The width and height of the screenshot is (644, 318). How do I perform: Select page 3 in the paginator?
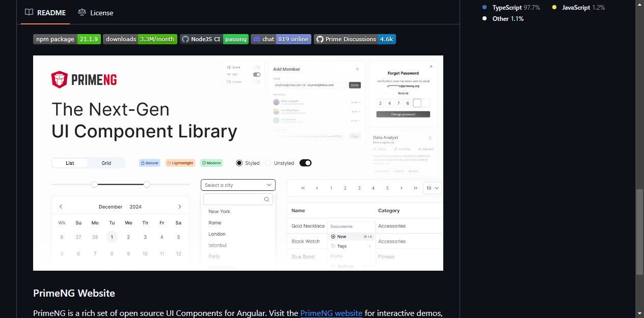359,188
